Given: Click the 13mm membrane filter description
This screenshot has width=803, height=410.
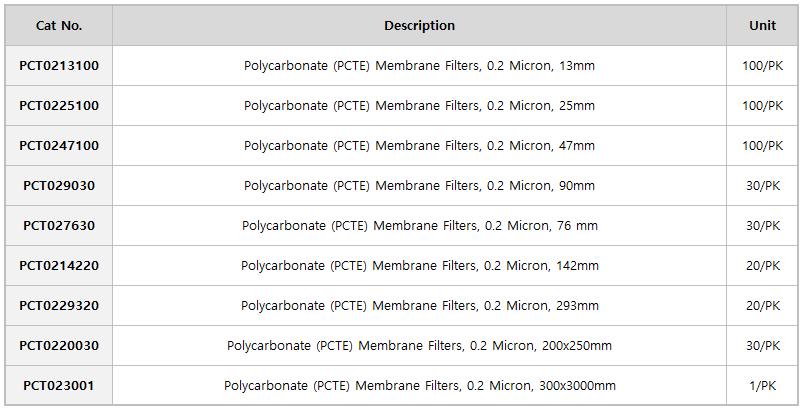Looking at the screenshot, I should (419, 66).
